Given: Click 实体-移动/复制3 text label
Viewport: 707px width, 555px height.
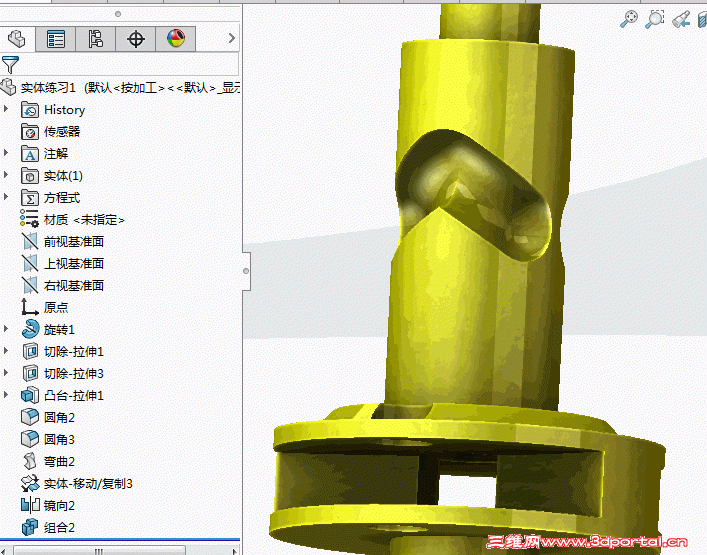Looking at the screenshot, I should pos(88,483).
